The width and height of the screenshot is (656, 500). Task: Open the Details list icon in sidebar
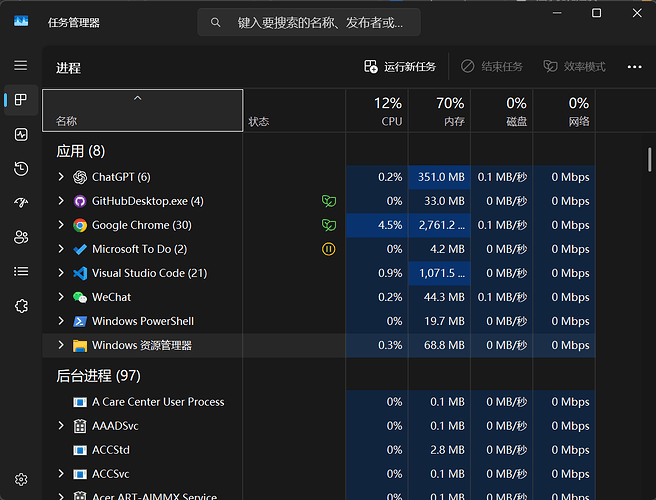pos(21,272)
